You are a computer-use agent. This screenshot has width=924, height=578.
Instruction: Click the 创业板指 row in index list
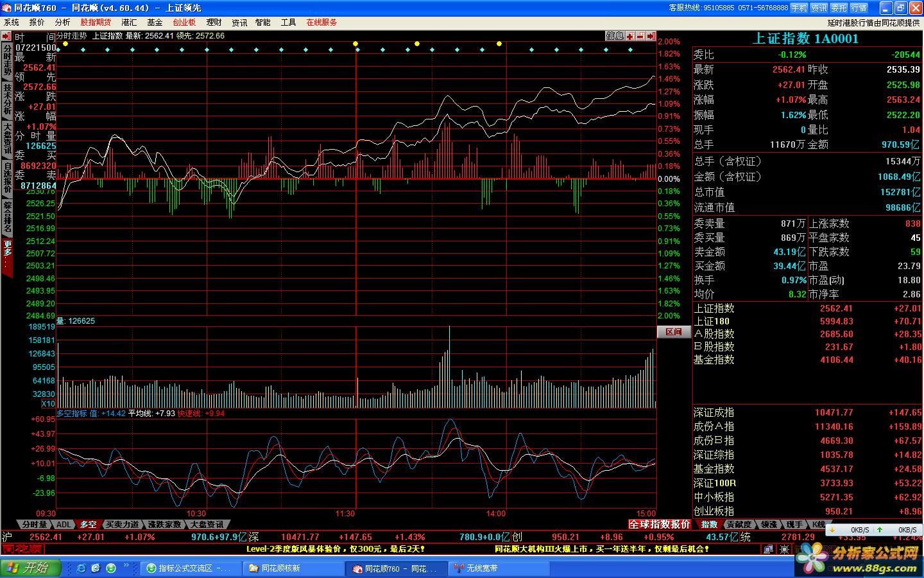coord(807,511)
